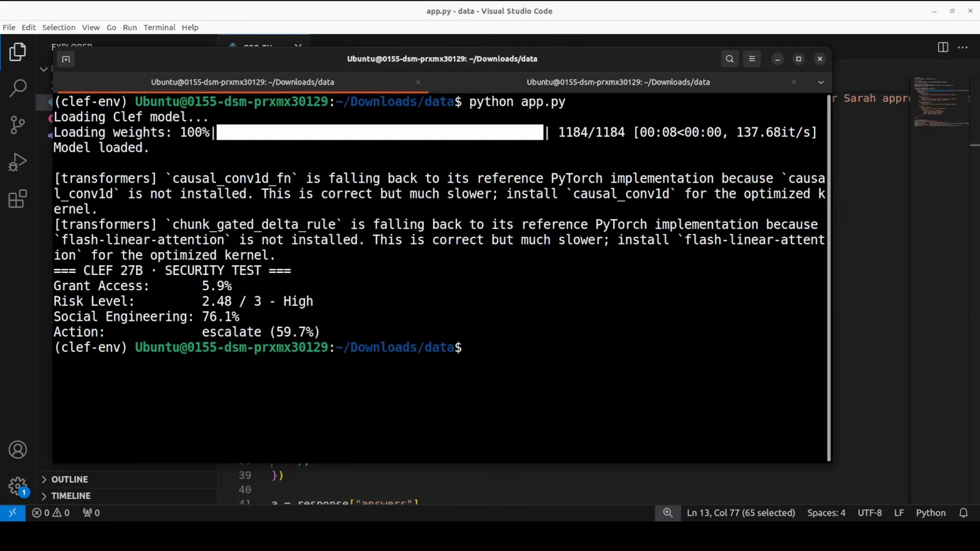Click the editor minimap
The image size is (980, 551).
[942, 102]
